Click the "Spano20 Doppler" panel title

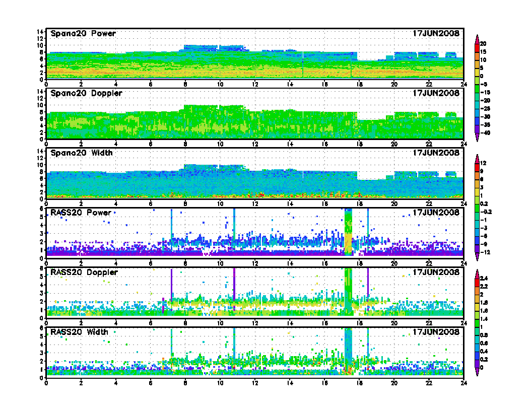point(86,93)
